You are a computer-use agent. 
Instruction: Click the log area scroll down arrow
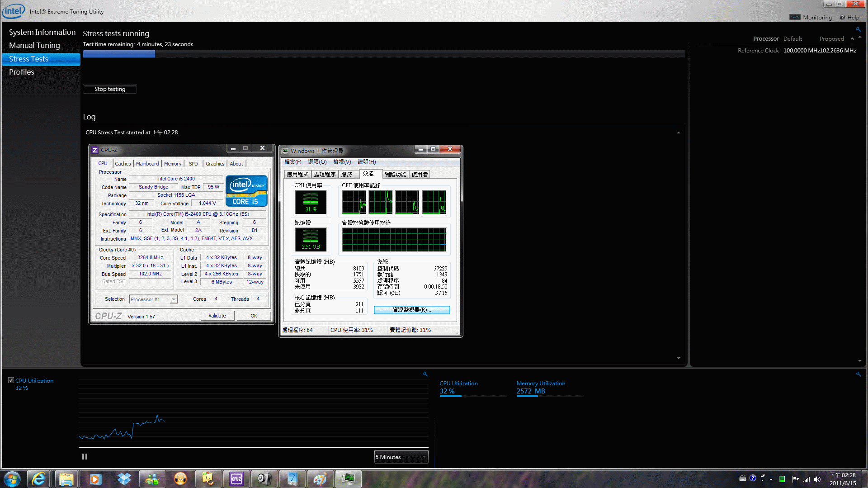(x=679, y=358)
